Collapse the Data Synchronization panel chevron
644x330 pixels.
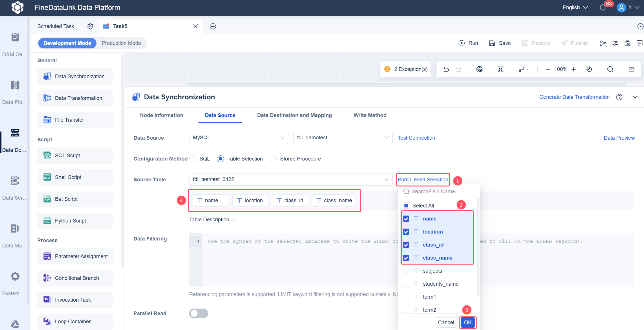[635, 97]
